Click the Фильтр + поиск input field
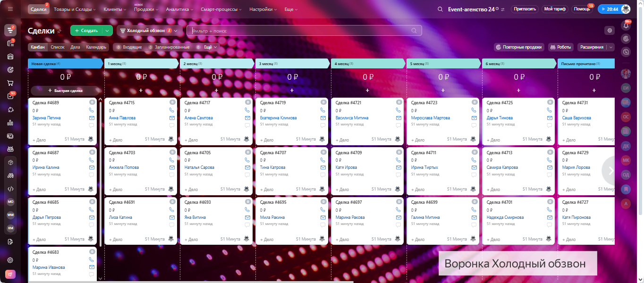 coord(304,31)
